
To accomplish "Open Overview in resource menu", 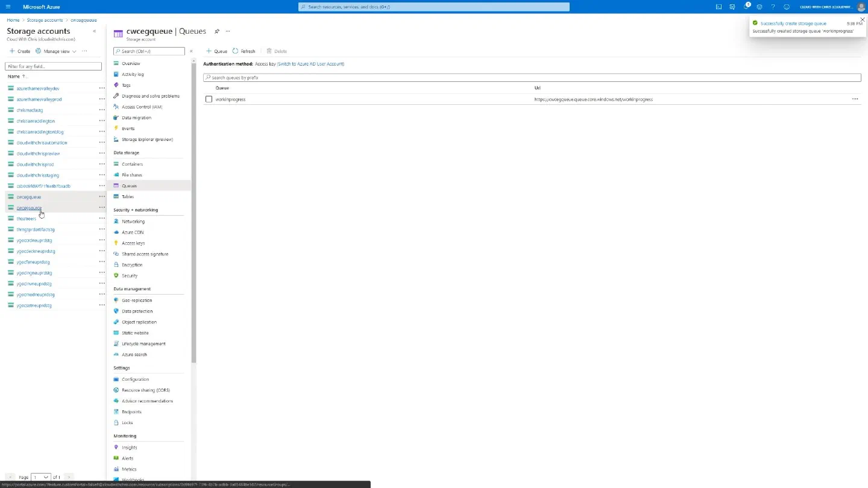I will (131, 63).
